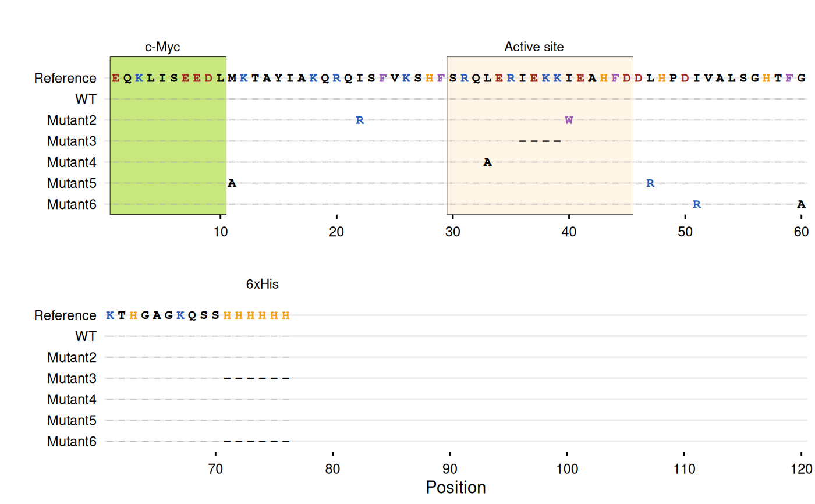The height and width of the screenshot is (504, 815).
Task: Select the c-Myc annotation label
Action: point(162,47)
